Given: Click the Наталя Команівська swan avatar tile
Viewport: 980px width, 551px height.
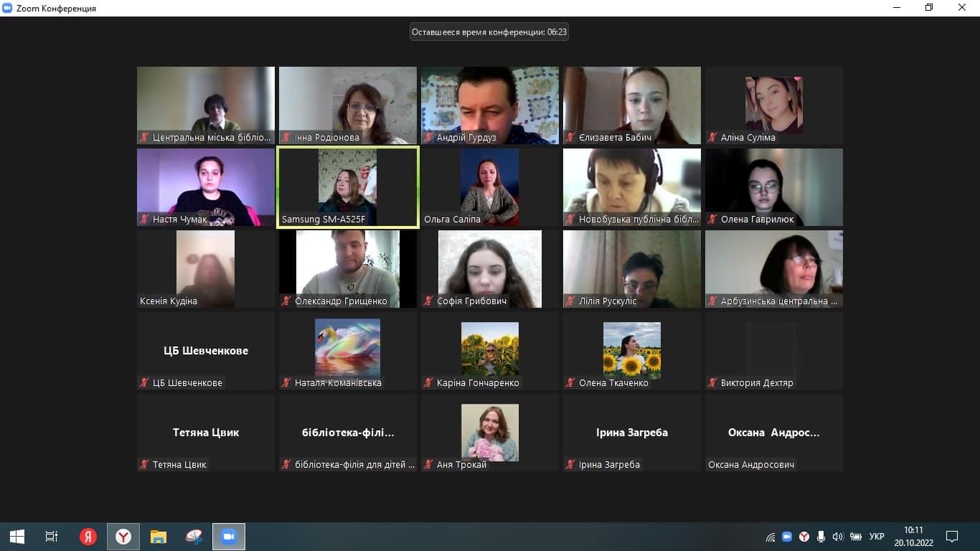Looking at the screenshot, I should (x=348, y=350).
